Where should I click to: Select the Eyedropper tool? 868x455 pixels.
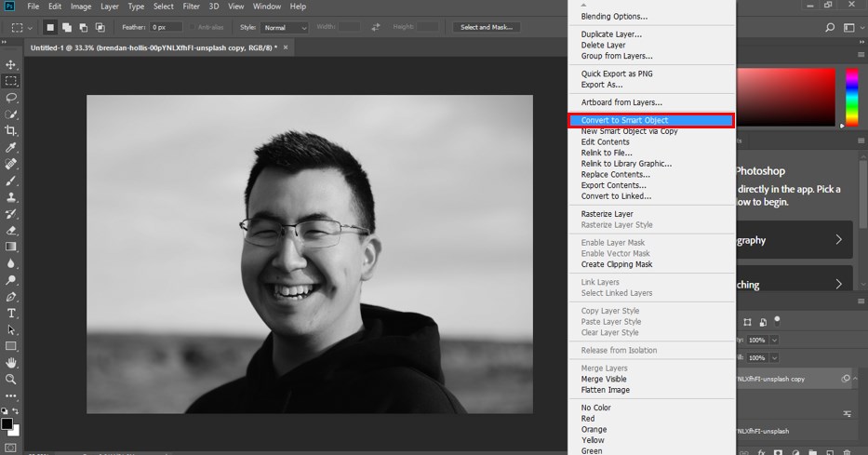pyautogui.click(x=10, y=147)
